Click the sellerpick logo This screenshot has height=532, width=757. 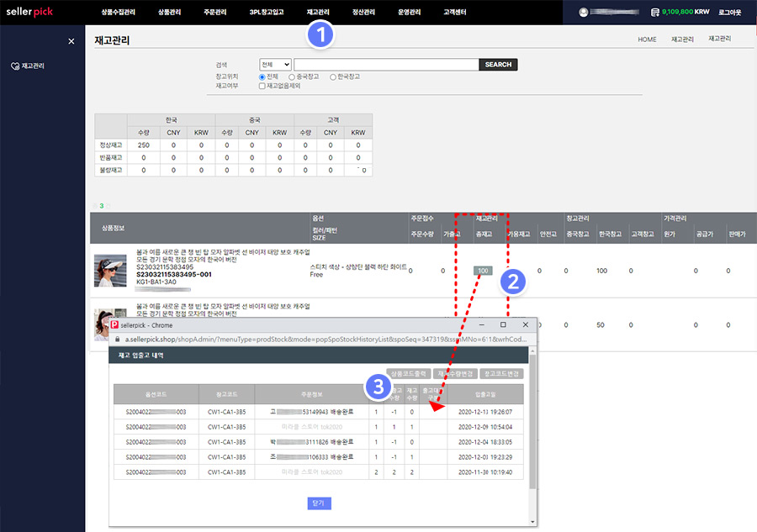[29, 12]
